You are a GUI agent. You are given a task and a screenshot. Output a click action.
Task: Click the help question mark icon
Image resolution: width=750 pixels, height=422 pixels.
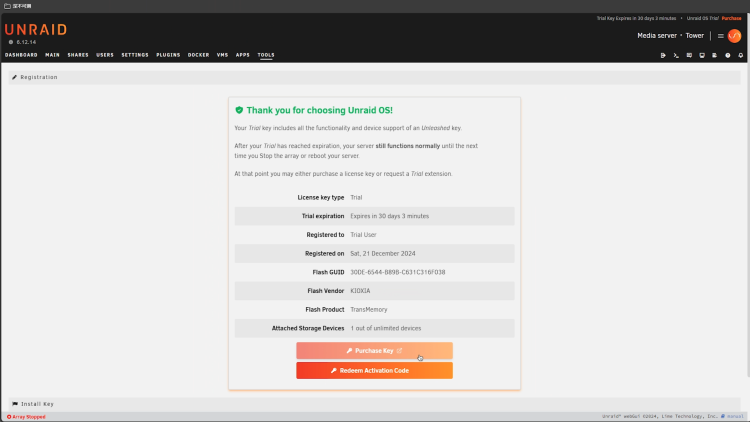[x=728, y=56]
